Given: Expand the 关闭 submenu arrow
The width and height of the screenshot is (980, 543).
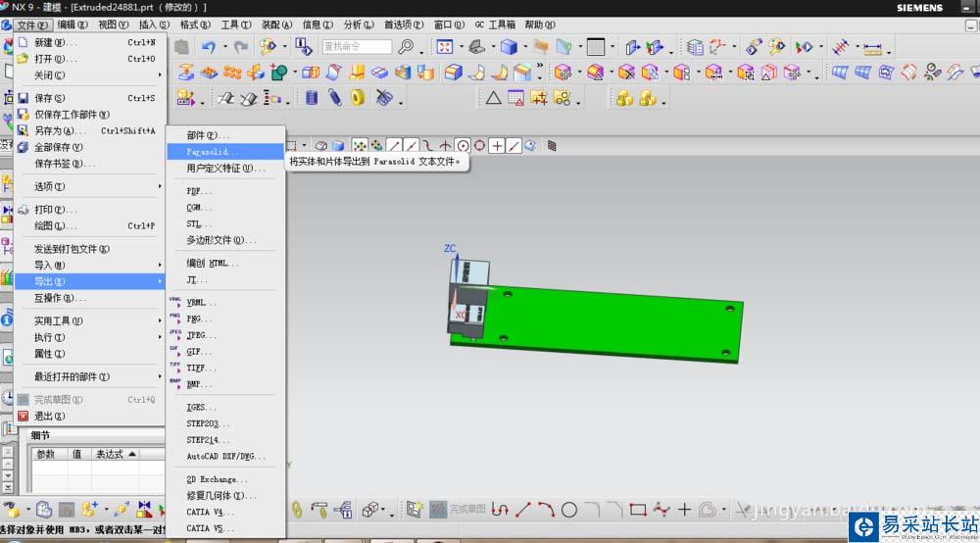Looking at the screenshot, I should click(x=160, y=75).
